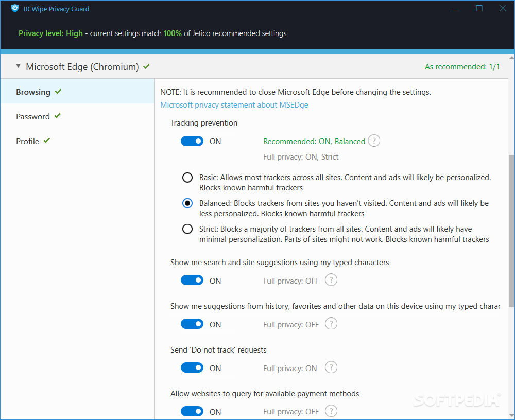
Task: Click 'BCWipe Privacy Guard' window title text
Action: click(x=56, y=9)
